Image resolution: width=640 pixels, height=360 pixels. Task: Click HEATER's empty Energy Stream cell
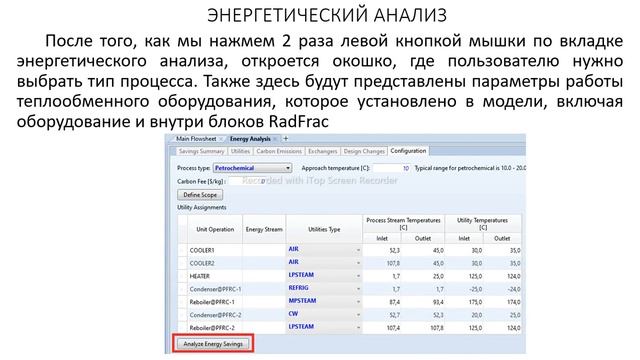click(264, 276)
